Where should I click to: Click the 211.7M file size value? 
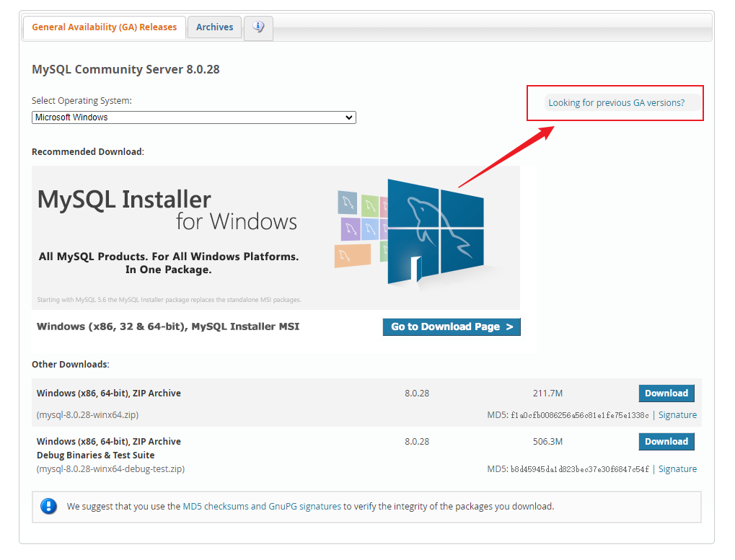(x=547, y=394)
